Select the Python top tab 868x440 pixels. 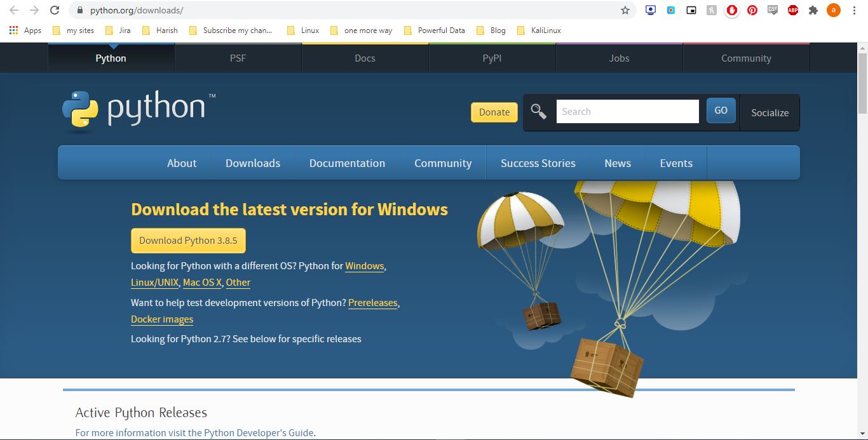[111, 58]
